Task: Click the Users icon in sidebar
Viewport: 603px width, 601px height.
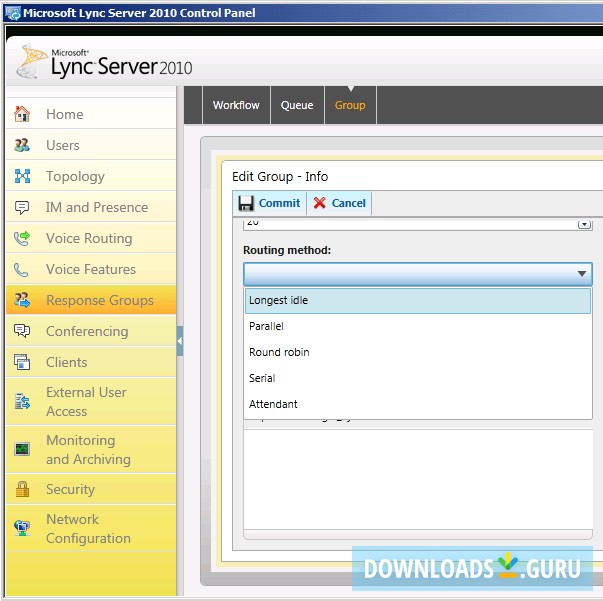Action: pos(22,145)
